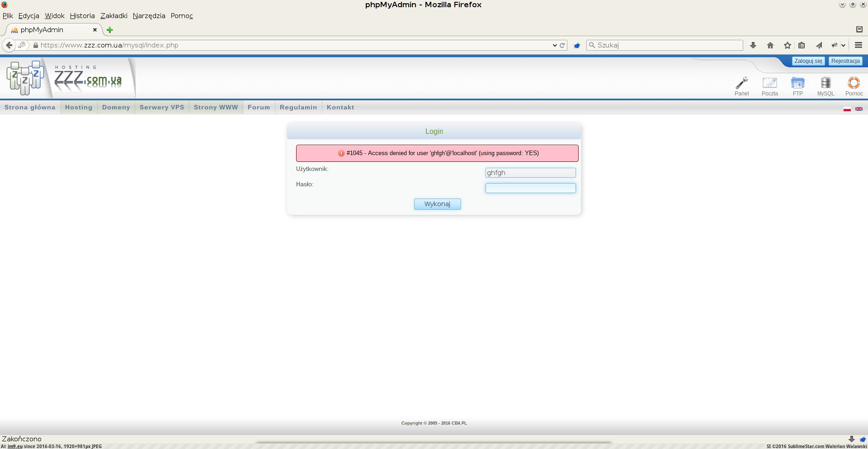
Task: Go back using the browser back arrow
Action: point(9,45)
